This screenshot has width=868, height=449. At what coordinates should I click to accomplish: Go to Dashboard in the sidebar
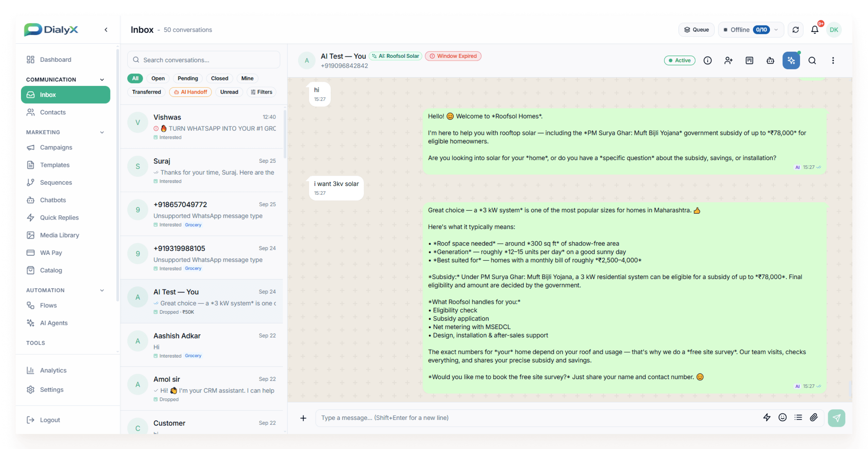pyautogui.click(x=65, y=59)
